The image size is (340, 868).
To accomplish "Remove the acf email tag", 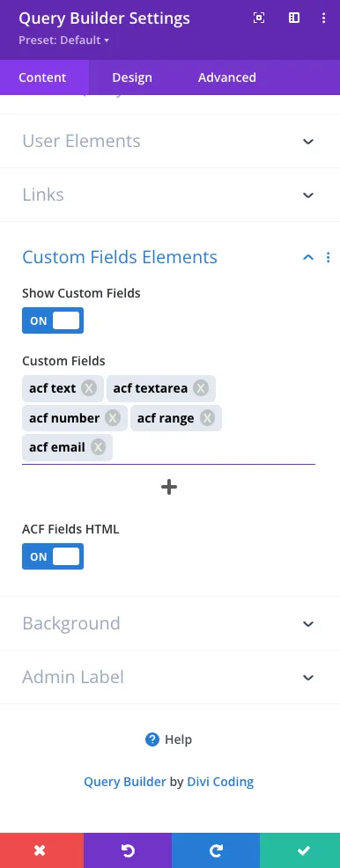I will point(98,447).
